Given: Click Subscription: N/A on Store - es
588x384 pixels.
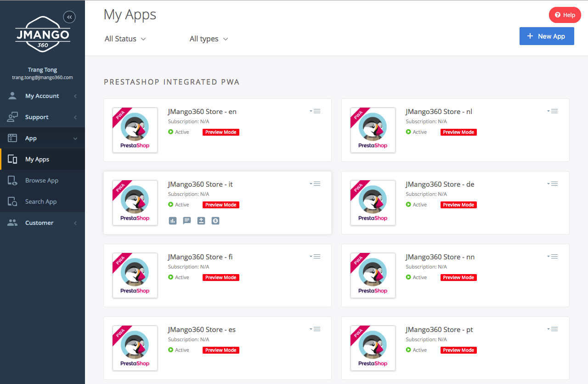Looking at the screenshot, I should 189,339.
